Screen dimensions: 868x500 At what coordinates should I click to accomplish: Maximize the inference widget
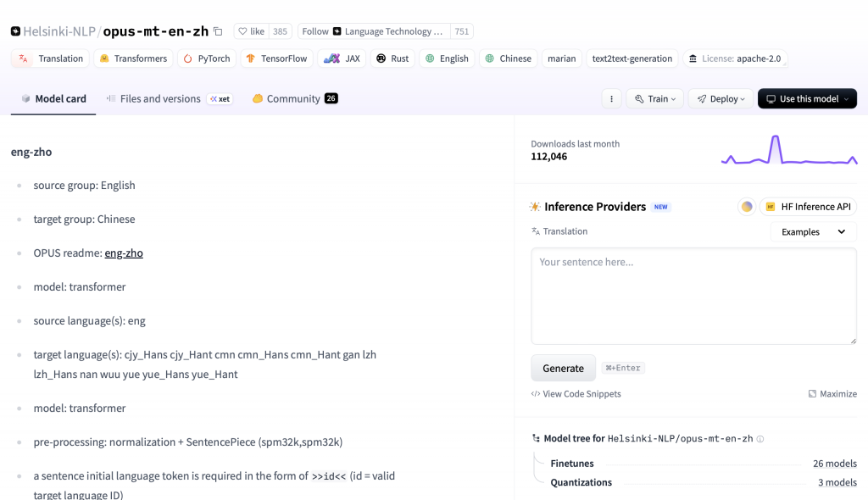(x=832, y=394)
